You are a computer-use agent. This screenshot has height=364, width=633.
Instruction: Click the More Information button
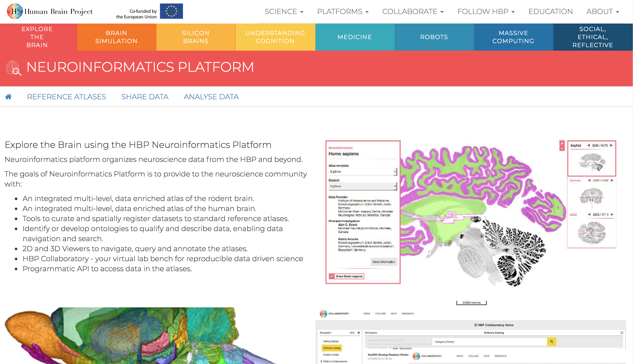click(x=384, y=262)
